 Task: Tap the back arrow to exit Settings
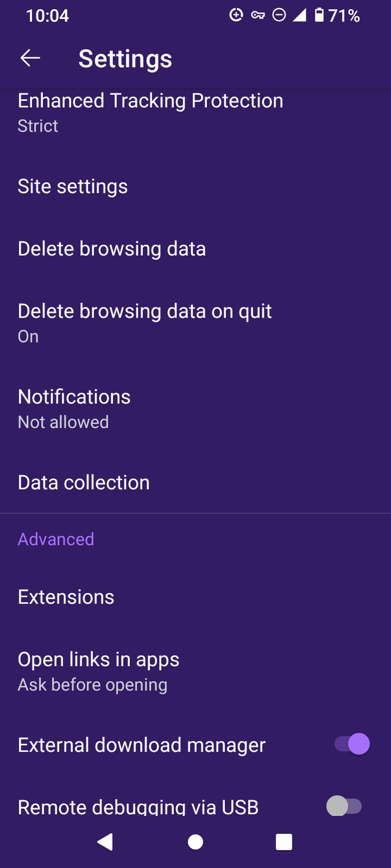pyautogui.click(x=30, y=57)
